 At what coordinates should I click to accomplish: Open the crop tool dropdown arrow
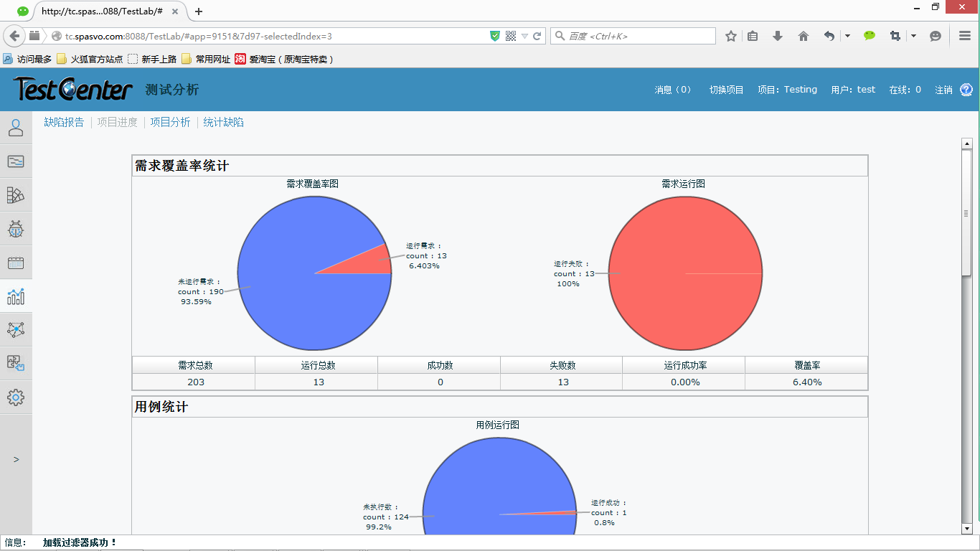coord(913,35)
